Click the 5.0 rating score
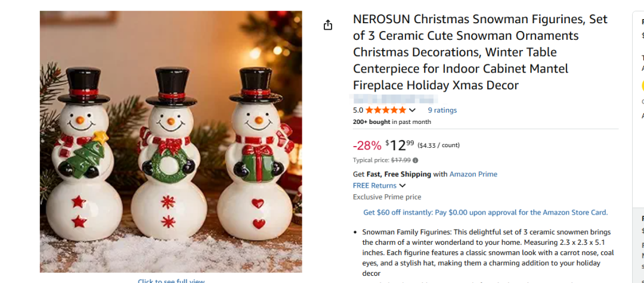Screen dimensions: 644x283 pos(358,110)
